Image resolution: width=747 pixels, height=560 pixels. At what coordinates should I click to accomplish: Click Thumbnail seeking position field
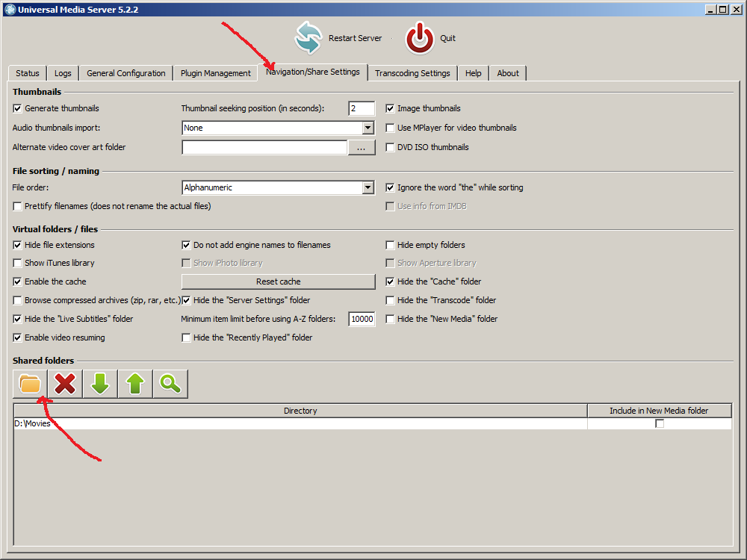(362, 108)
